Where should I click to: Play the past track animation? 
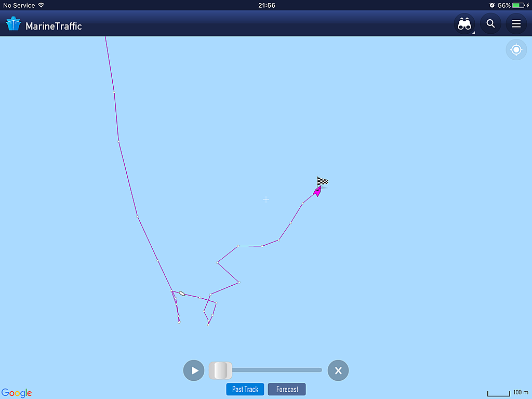pos(194,370)
